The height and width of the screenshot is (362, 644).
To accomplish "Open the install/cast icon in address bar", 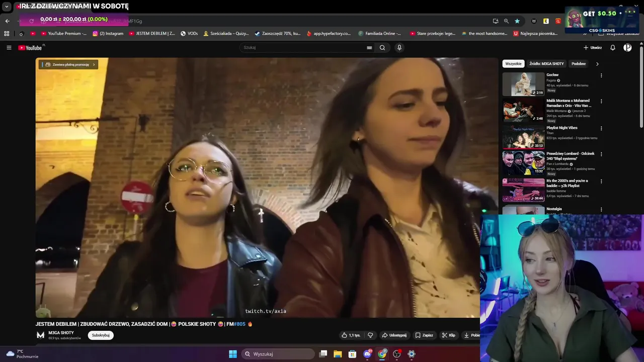I will (x=496, y=21).
